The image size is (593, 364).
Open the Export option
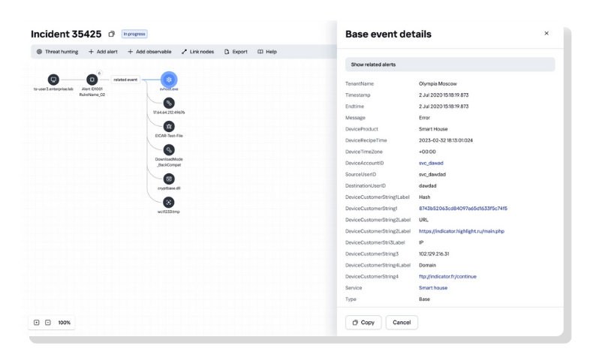click(235, 52)
